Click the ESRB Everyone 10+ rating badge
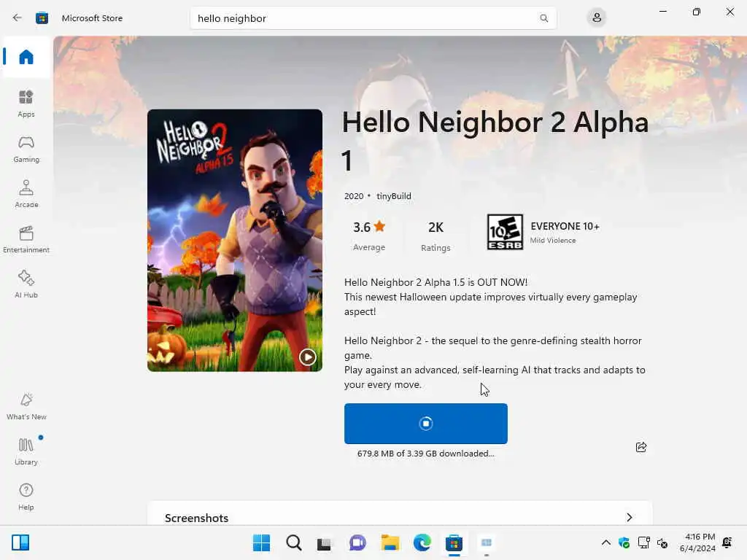Viewport: 747px width, 560px height. (x=505, y=232)
